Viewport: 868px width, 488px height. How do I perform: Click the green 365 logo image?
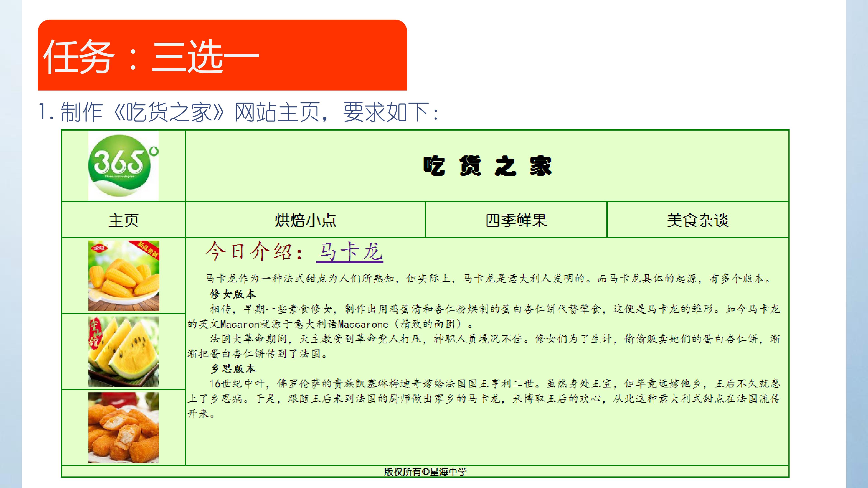pyautogui.click(x=123, y=166)
